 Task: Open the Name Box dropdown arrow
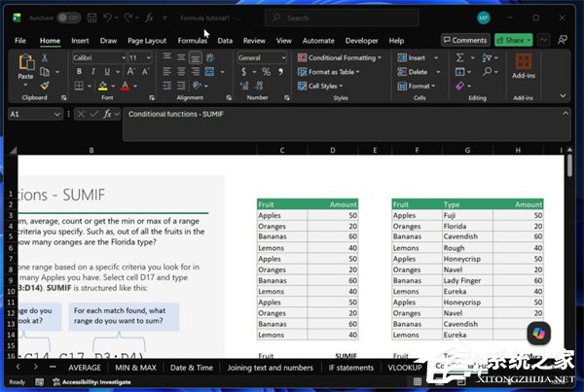(x=57, y=114)
